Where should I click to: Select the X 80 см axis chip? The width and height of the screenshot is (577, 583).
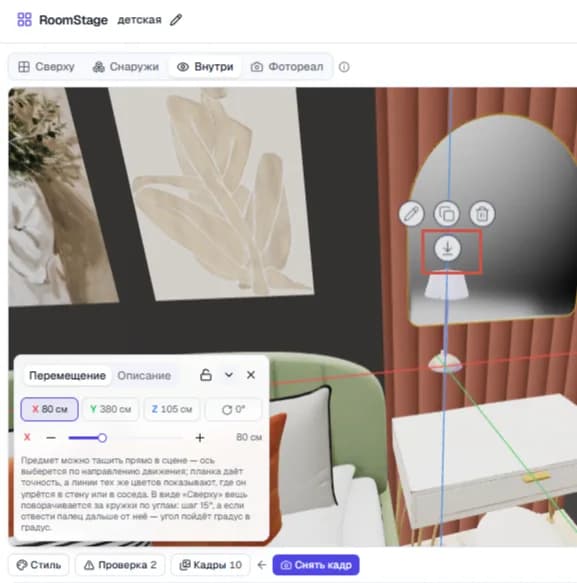(x=49, y=409)
